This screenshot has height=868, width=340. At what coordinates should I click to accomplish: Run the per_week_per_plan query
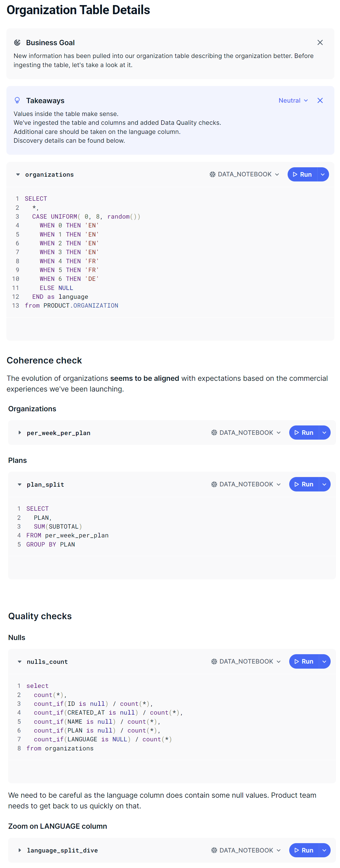(x=304, y=433)
